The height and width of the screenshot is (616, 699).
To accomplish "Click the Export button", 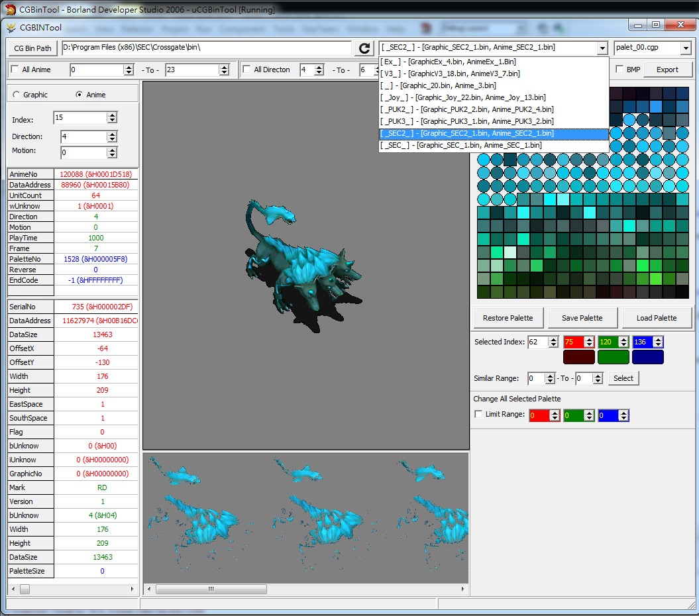I will pos(667,70).
